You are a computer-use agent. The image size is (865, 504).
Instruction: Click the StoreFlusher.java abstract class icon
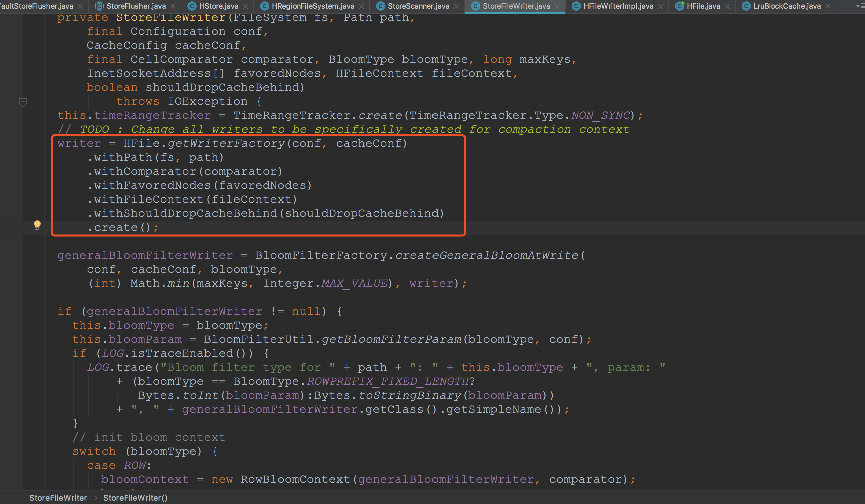pyautogui.click(x=99, y=6)
